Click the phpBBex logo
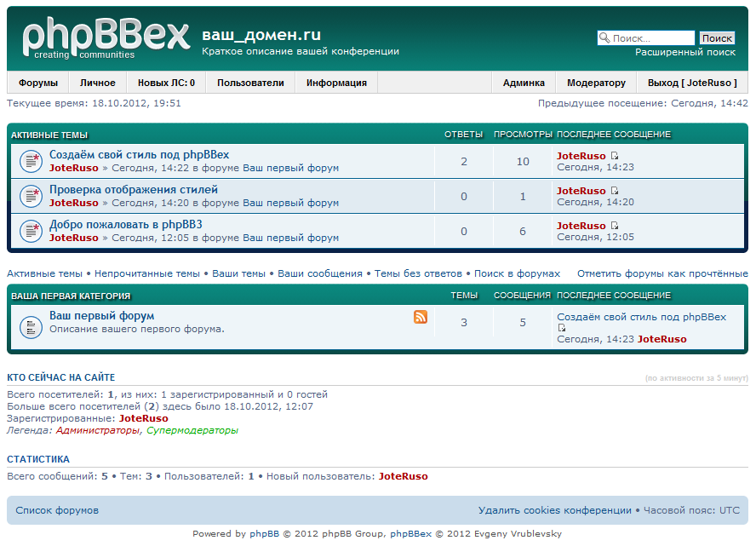This screenshot has width=756, height=546. pos(105,38)
